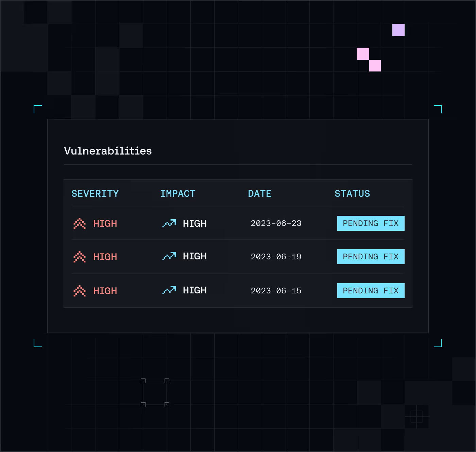This screenshot has width=476, height=452.
Task: Click the DATE column header
Action: [x=259, y=193]
